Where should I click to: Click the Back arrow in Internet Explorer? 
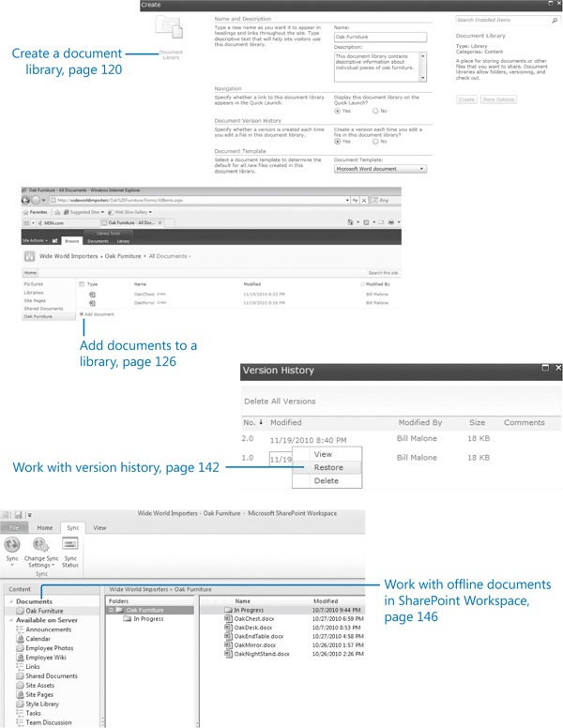tap(25, 200)
